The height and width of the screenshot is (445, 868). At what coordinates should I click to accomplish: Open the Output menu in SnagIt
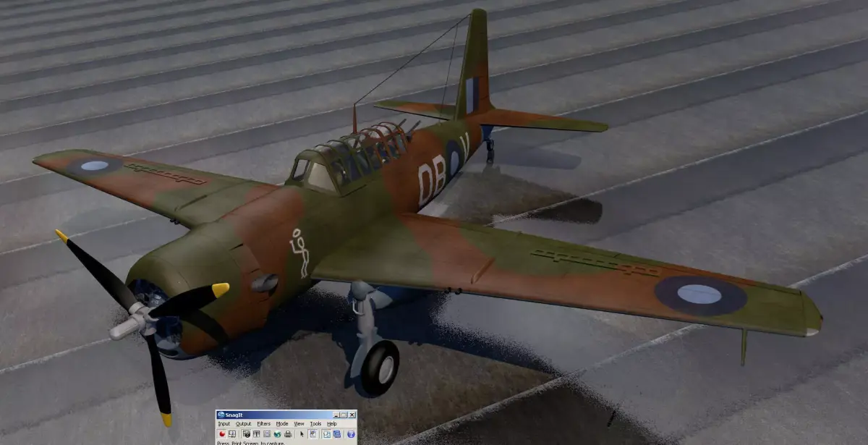[243, 424]
